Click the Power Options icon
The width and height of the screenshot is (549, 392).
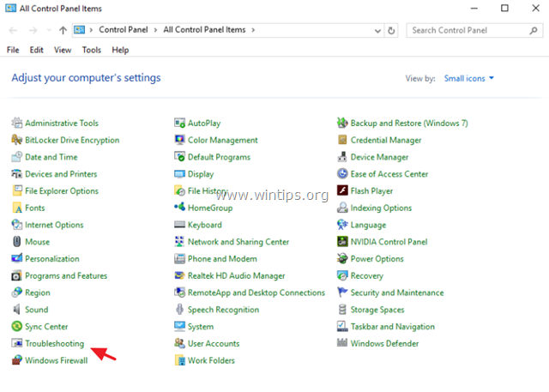click(x=342, y=258)
